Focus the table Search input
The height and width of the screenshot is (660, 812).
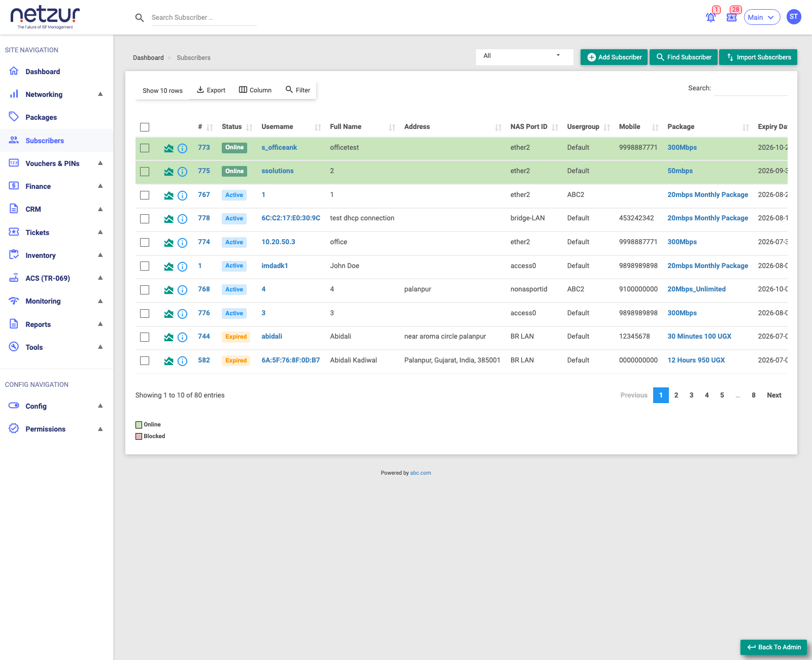(751, 88)
